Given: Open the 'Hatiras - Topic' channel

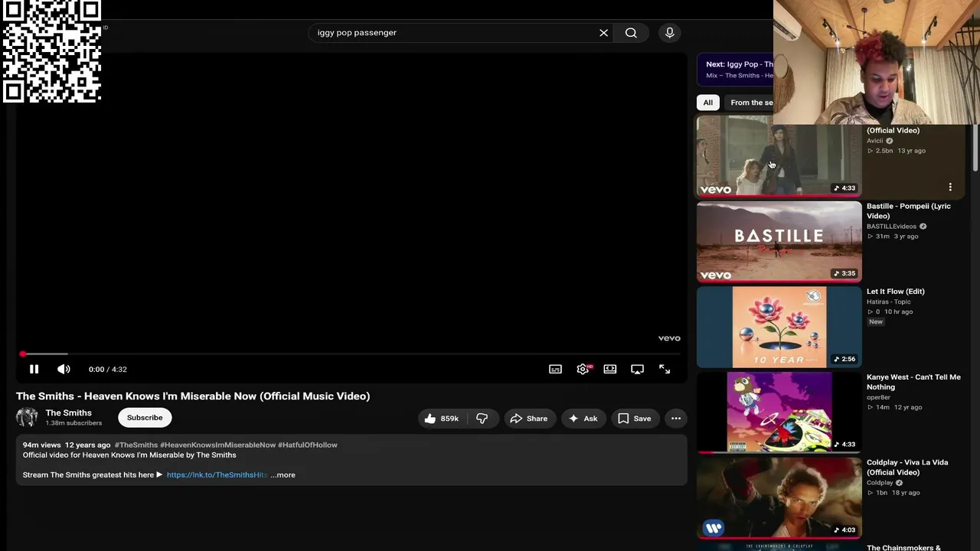Looking at the screenshot, I should 889,302.
